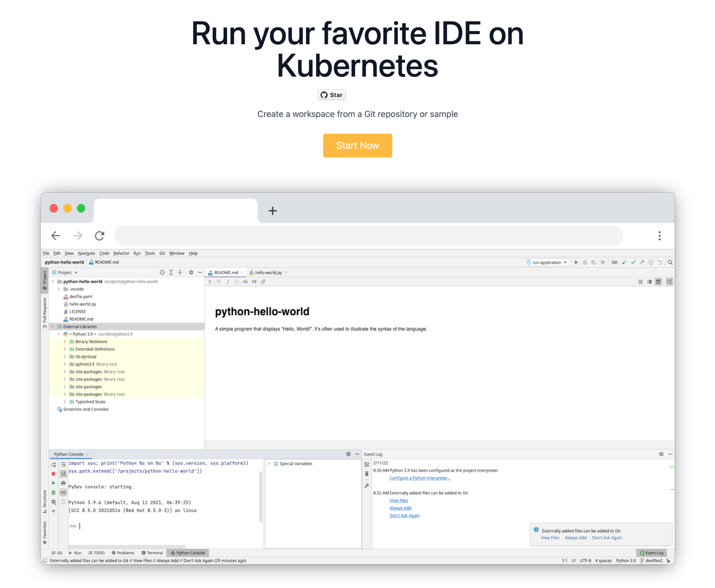The width and height of the screenshot is (715, 588).
Task: Switch to editor and preview split view
Action: (650, 282)
